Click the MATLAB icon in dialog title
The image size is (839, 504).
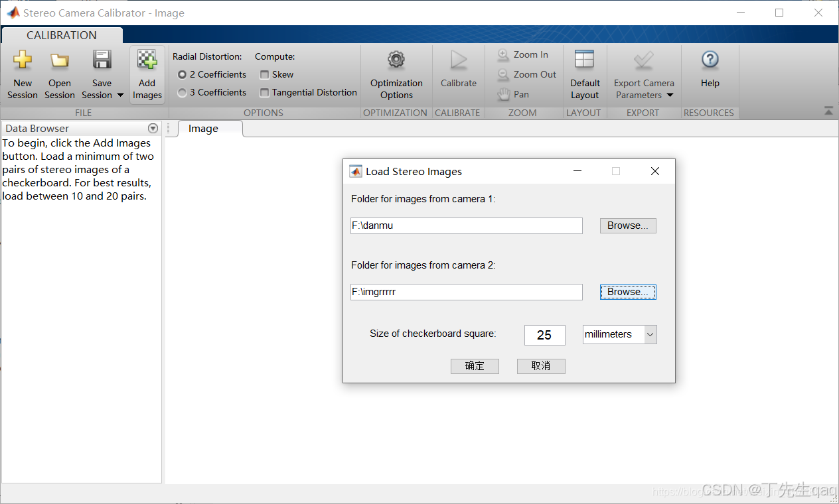(356, 171)
